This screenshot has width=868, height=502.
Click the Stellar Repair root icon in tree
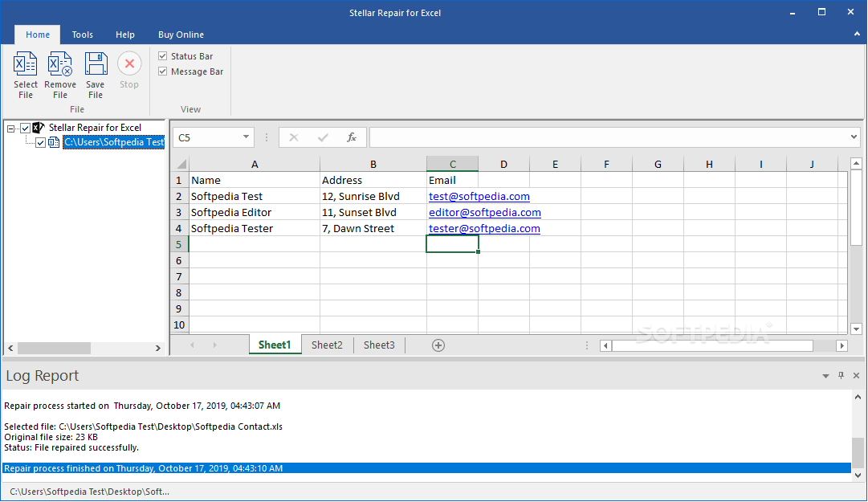click(39, 128)
